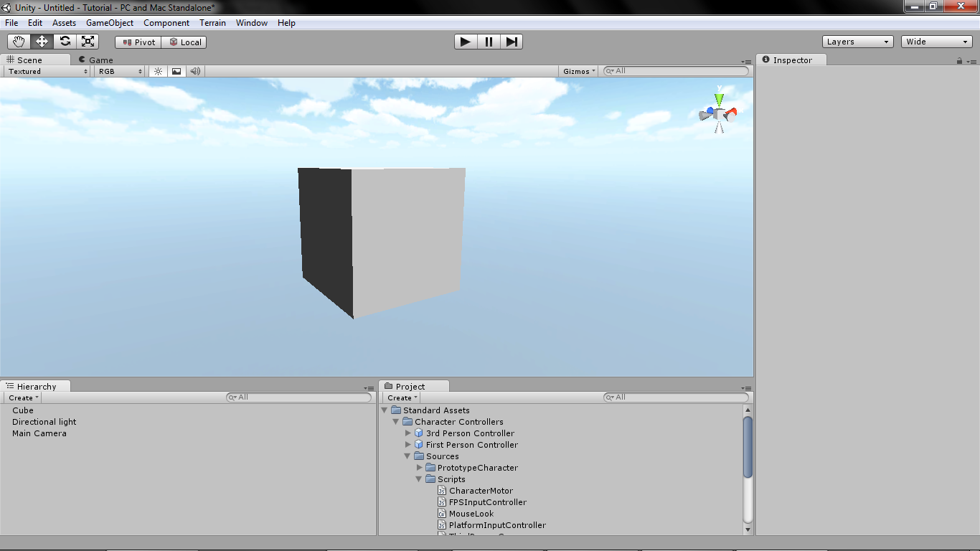Screen dimensions: 980x551
Task: Open Project Create dropdown
Action: coord(402,397)
